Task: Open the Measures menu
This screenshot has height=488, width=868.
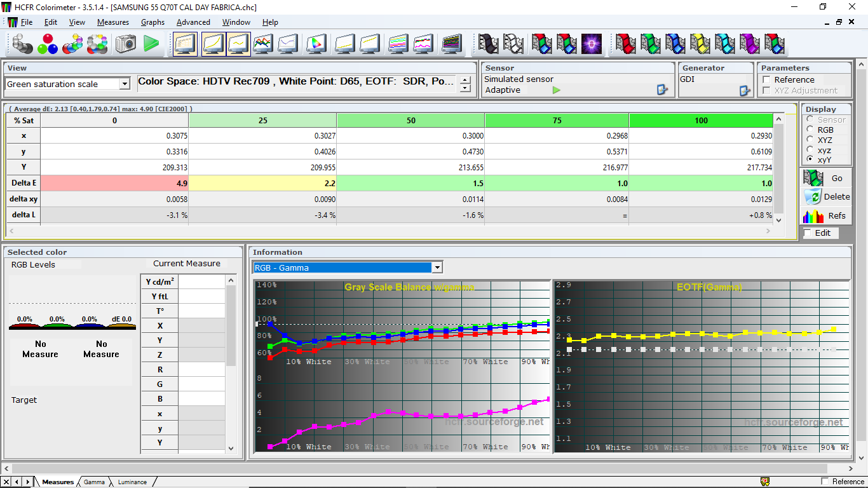Action: 113,22
